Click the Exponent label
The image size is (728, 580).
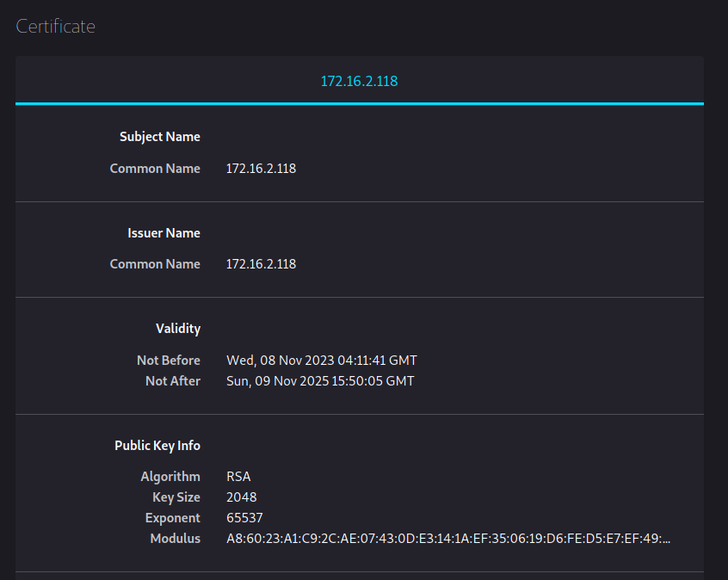[x=172, y=518]
